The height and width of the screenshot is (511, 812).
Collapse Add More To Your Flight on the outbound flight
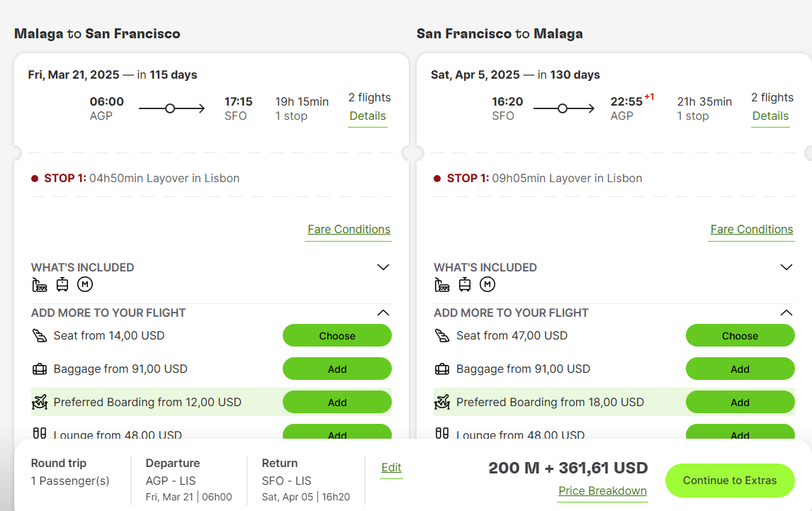(383, 313)
